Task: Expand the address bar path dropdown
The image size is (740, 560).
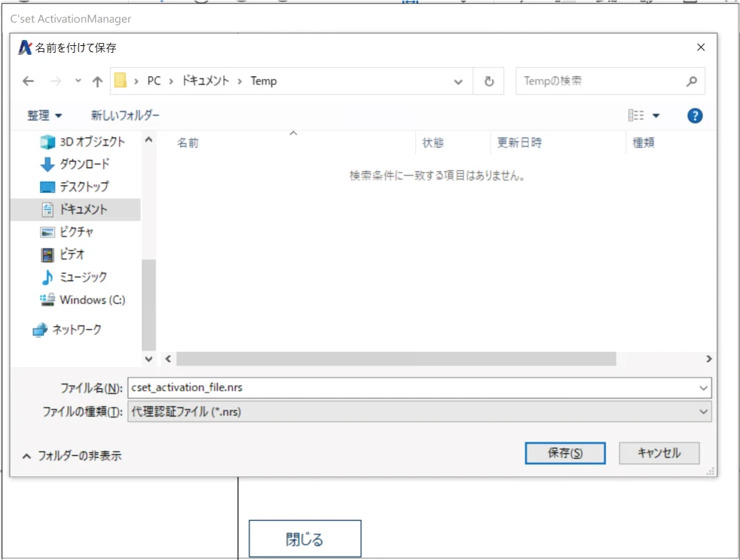Action: (x=458, y=81)
